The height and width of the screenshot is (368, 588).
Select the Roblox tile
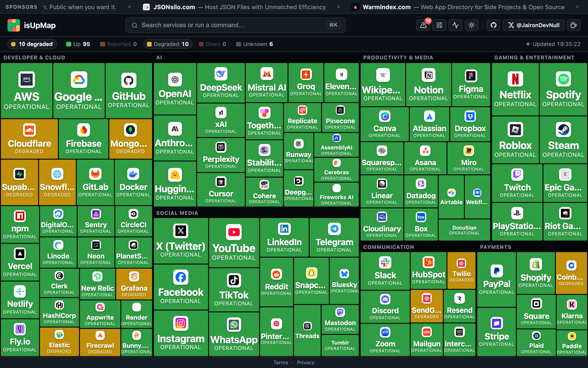[x=515, y=140]
